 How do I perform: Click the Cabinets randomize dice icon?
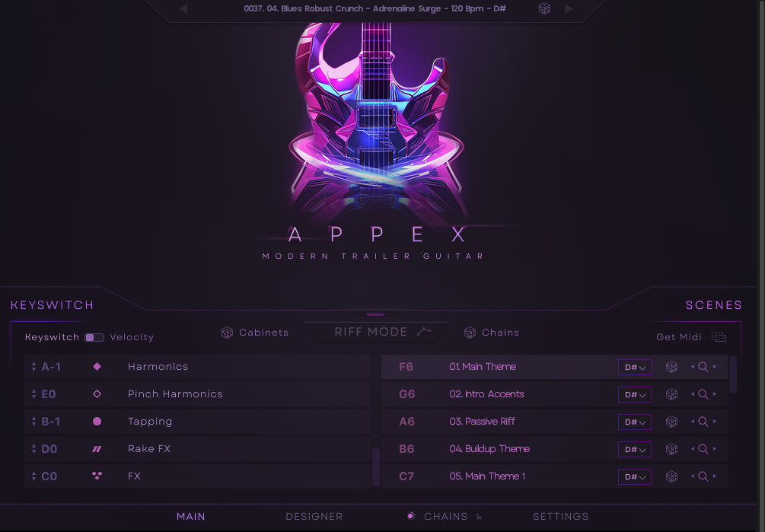pos(227,333)
